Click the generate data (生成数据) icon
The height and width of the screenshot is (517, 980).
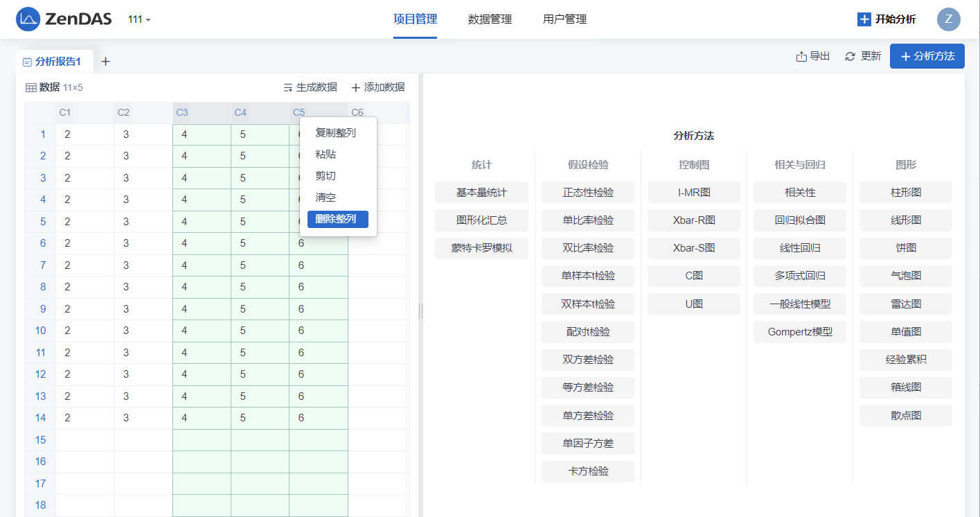point(288,87)
